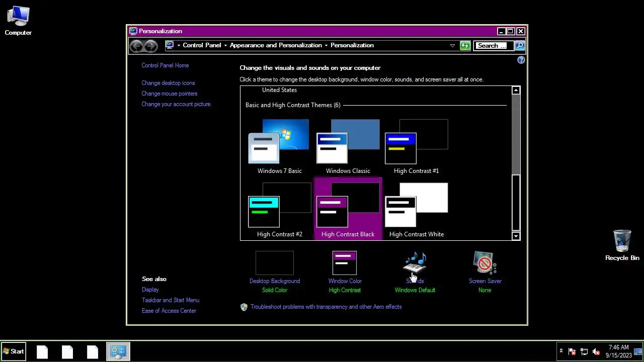Image resolution: width=644 pixels, height=362 pixels.
Task: Click the 'Windows Default' sounds text
Action: tap(415, 290)
